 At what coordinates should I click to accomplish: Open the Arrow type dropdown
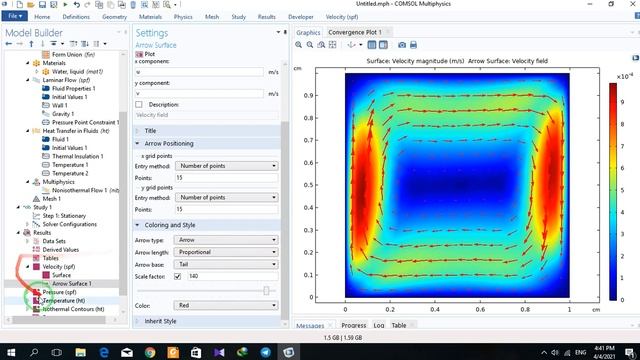[226, 240]
